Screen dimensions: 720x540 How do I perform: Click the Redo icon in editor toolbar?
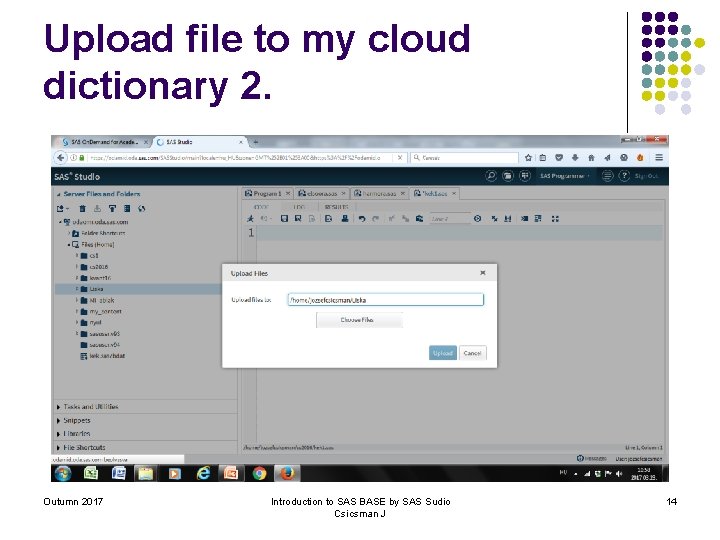[376, 219]
